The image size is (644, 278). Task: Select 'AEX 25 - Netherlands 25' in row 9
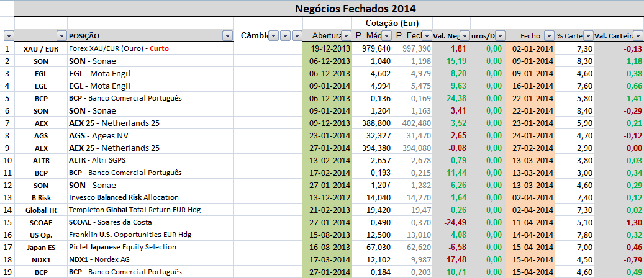pos(150,148)
